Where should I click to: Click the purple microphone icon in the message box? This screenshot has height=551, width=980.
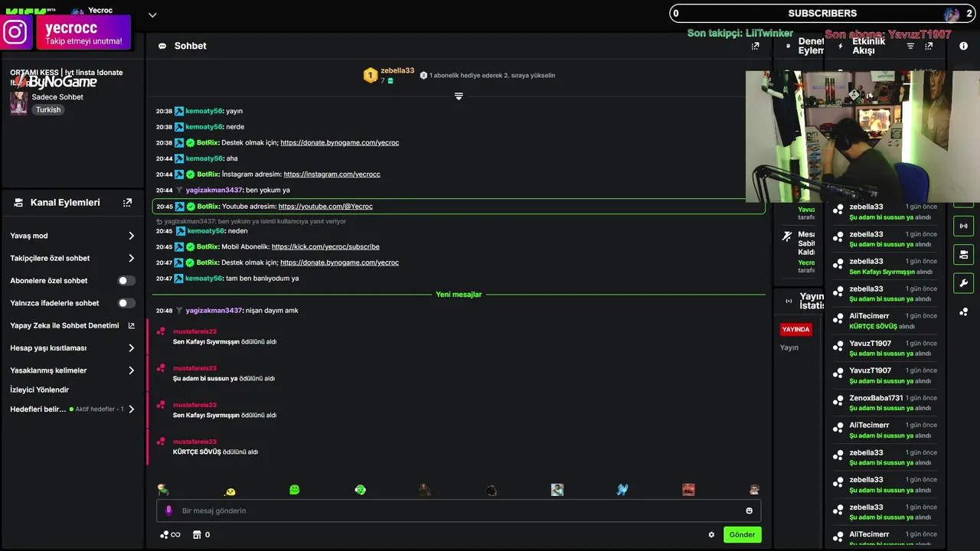(x=169, y=510)
